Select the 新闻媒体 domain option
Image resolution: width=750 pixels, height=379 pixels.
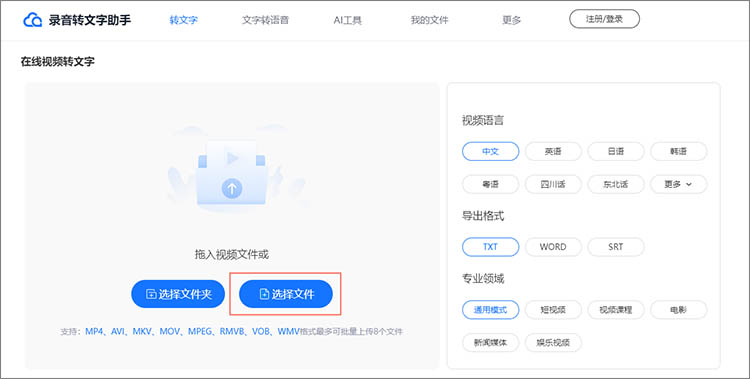[x=490, y=343]
